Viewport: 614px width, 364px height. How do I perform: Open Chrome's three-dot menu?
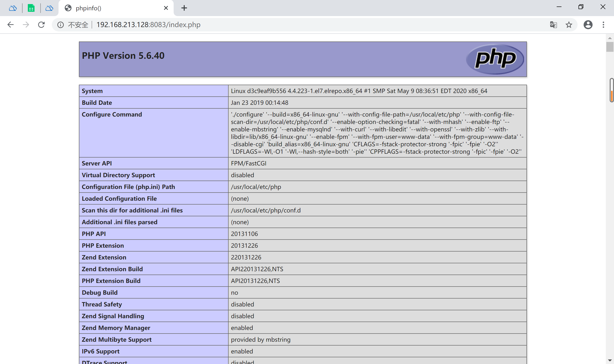point(603,25)
